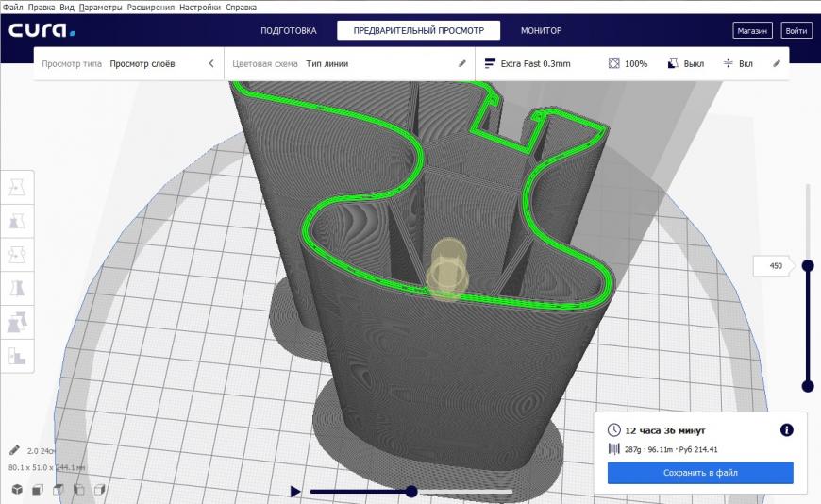Viewport: 821px width, 504px height.
Task: Click the 100% infill icon
Action: pyautogui.click(x=613, y=63)
